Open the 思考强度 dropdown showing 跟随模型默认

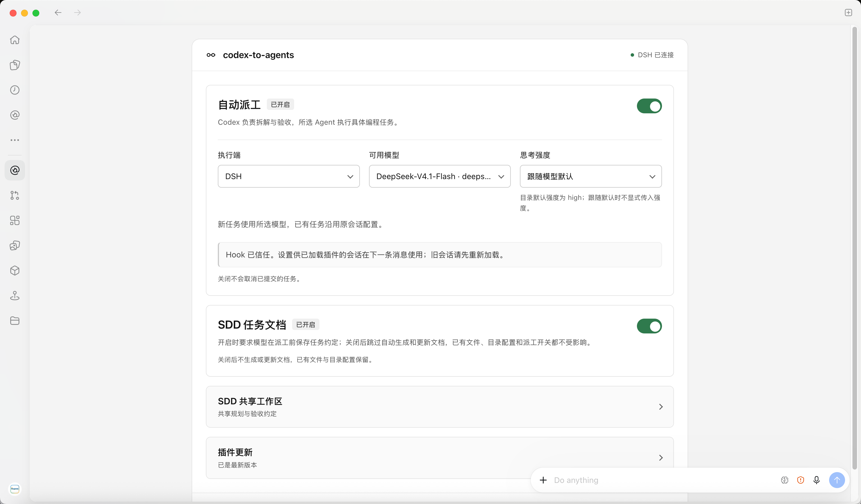591,176
